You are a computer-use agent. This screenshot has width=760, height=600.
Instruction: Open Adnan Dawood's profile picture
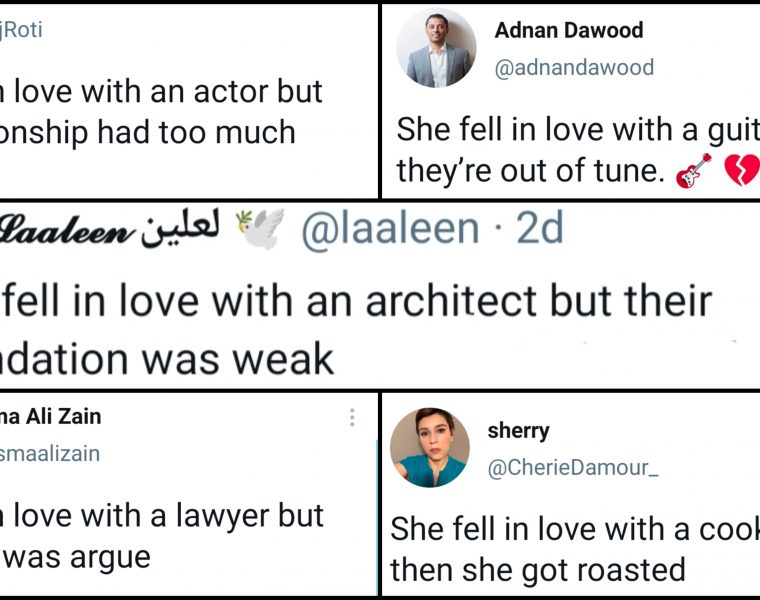point(436,48)
